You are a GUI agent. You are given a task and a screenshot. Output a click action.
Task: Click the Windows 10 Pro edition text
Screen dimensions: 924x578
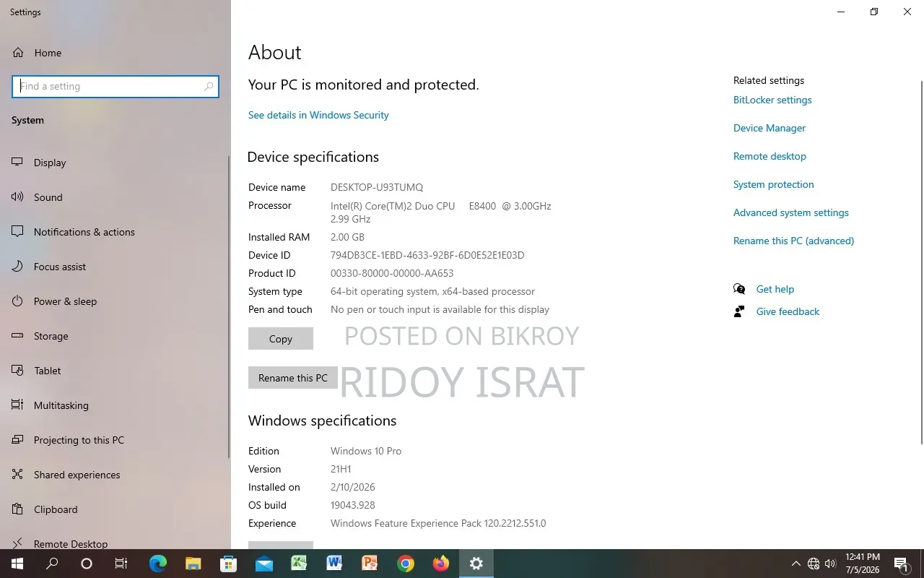366,451
